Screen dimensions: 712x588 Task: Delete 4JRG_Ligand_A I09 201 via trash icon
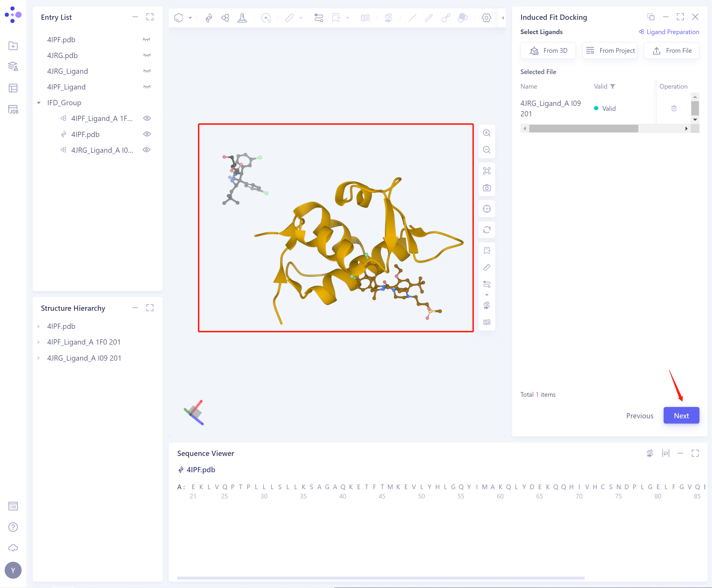click(674, 108)
